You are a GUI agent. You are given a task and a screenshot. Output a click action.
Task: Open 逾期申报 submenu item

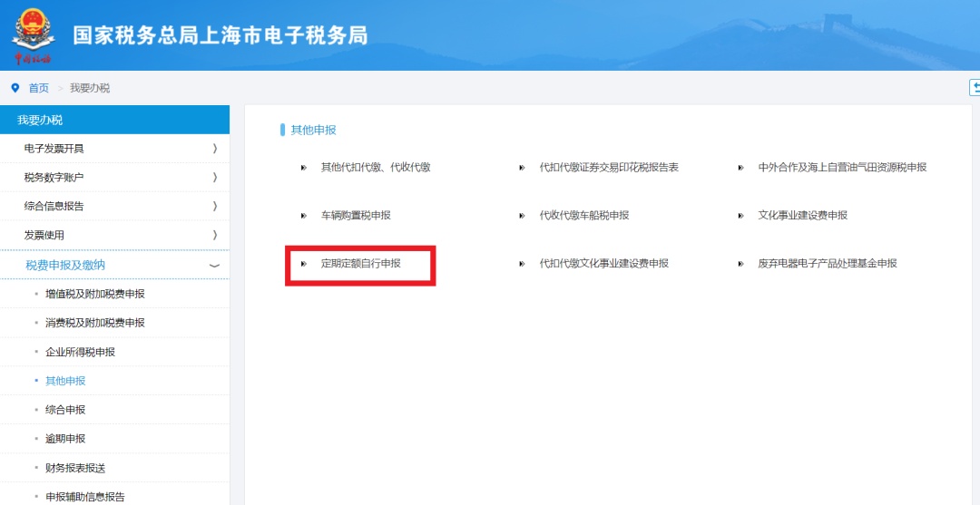65,439
